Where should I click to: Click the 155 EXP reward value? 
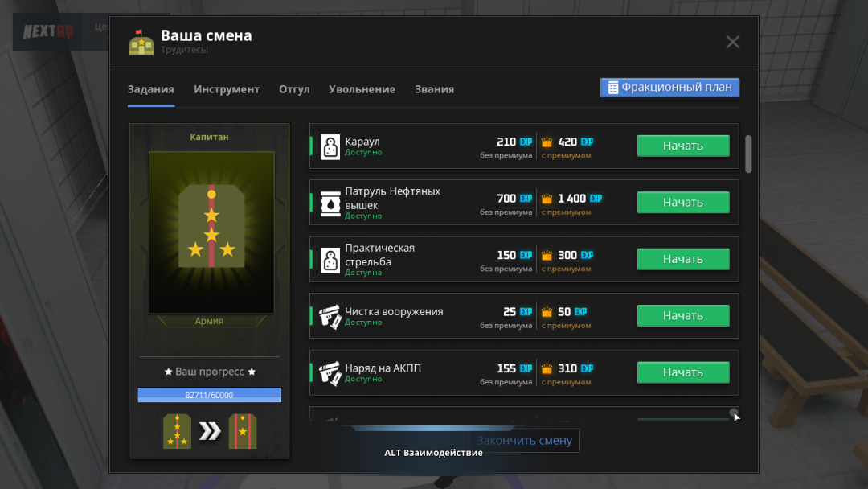click(x=514, y=368)
